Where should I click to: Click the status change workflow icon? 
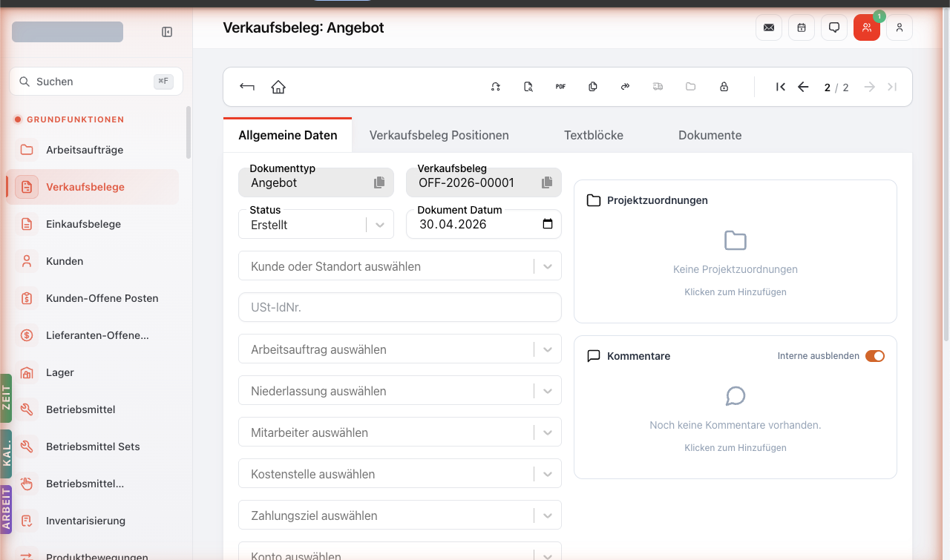(x=496, y=87)
